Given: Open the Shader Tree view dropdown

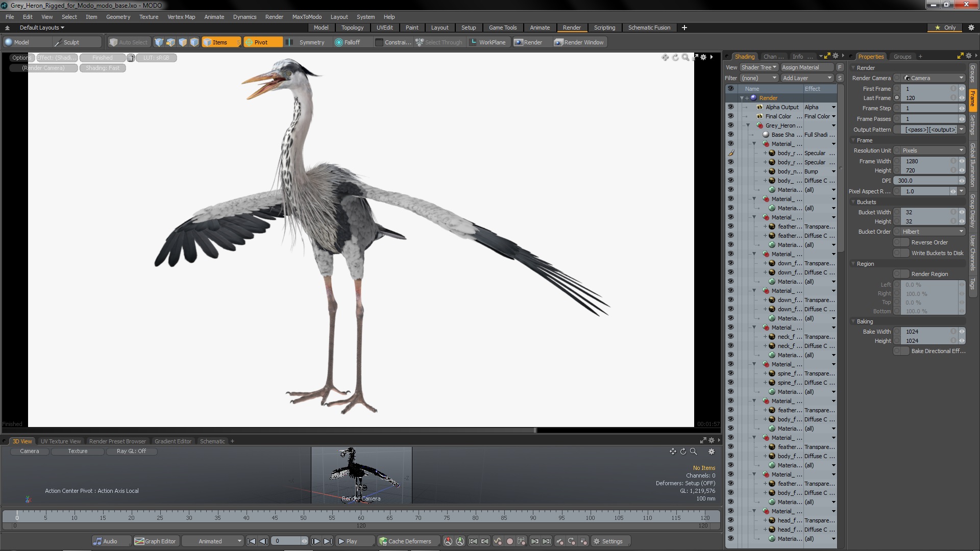Looking at the screenshot, I should (x=758, y=67).
